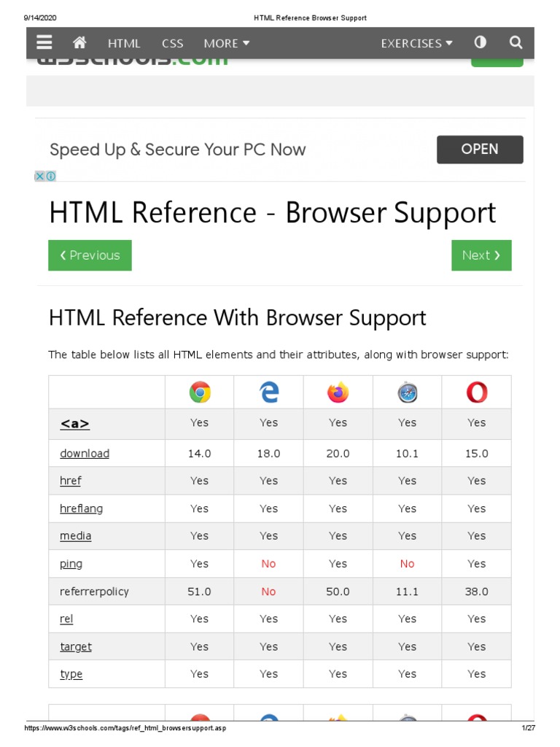The height and width of the screenshot is (747, 560).
Task: Open the CSS menu item
Action: 173,43
